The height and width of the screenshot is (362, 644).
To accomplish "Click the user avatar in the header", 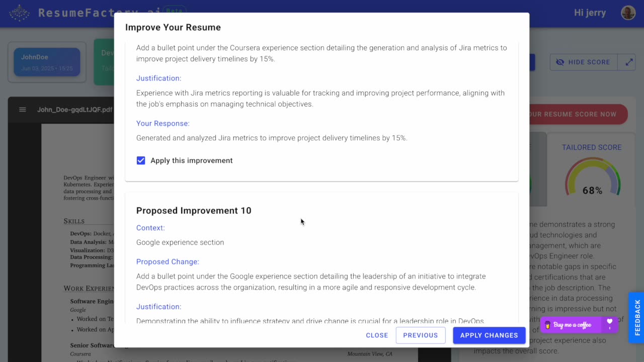I will pos(628,13).
